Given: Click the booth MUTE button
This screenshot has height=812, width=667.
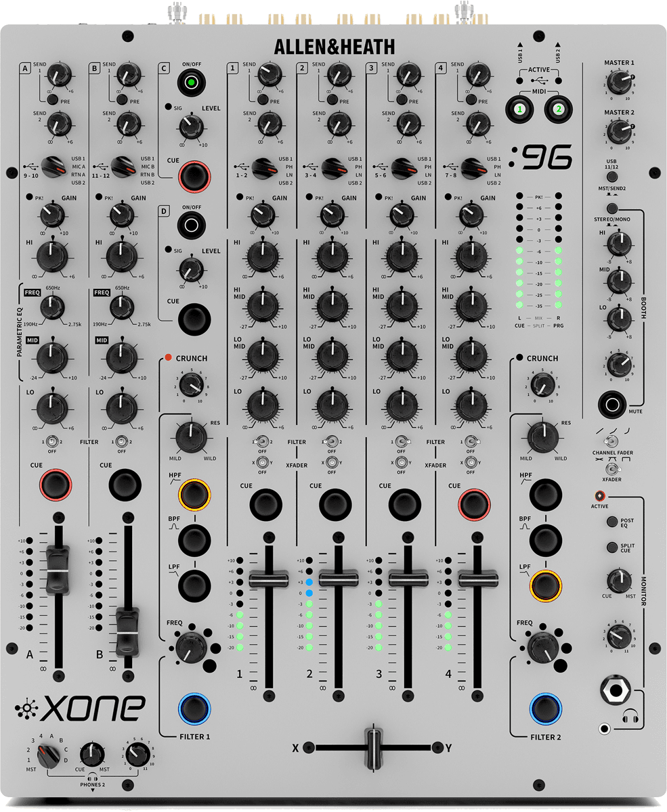Looking at the screenshot, I should click(x=614, y=405).
